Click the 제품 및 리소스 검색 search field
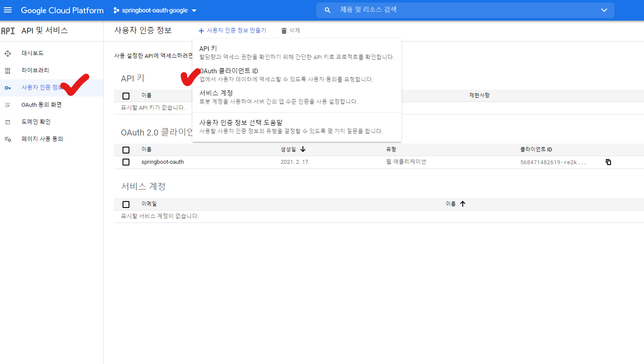This screenshot has height=364, width=644. click(x=465, y=10)
